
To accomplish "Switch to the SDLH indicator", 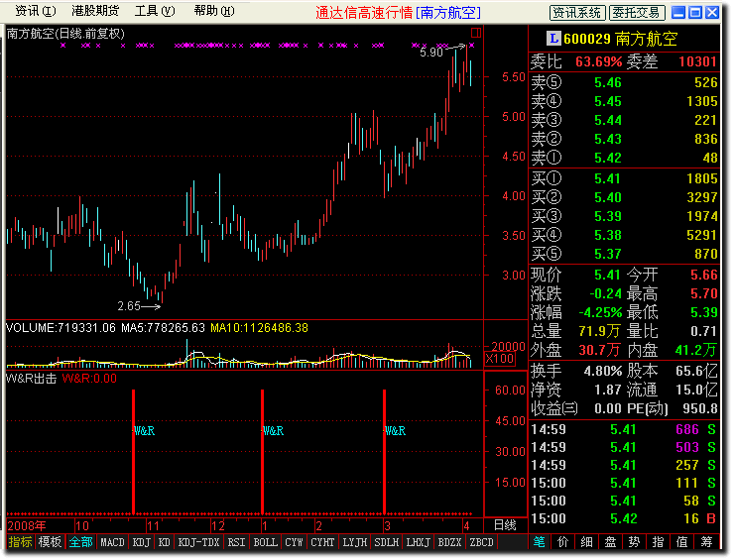I will tap(387, 542).
